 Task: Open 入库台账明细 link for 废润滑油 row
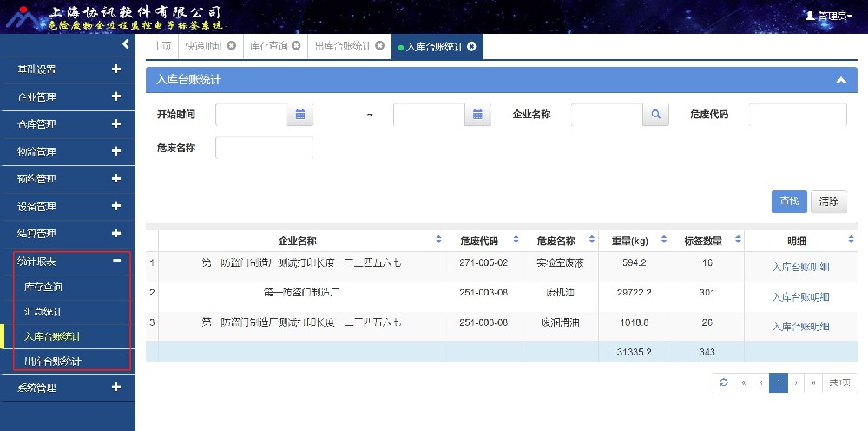(800, 327)
